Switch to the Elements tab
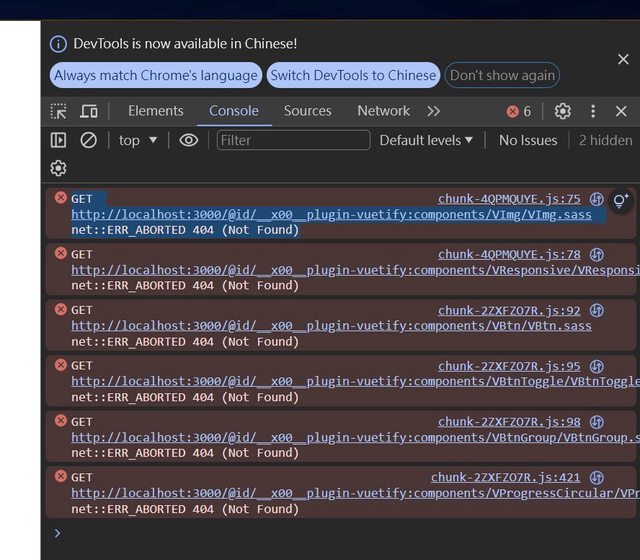This screenshot has width=640, height=560. coord(156,111)
